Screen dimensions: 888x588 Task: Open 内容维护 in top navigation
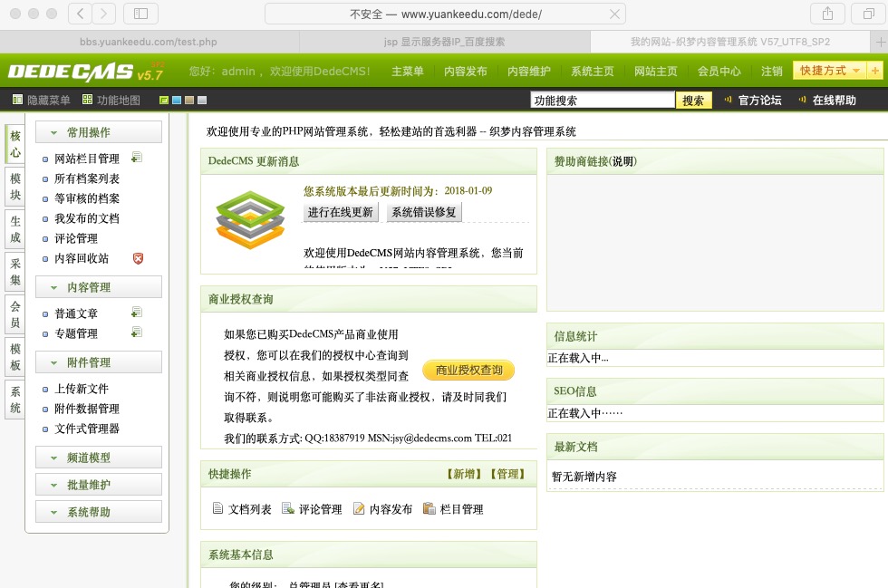coord(528,71)
